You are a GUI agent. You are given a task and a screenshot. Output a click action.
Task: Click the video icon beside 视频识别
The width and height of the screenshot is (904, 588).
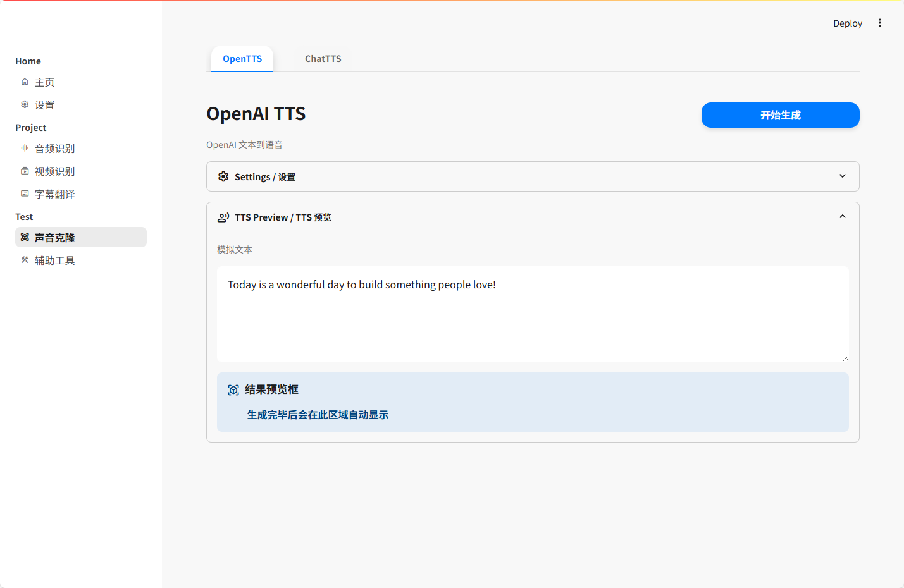[x=25, y=171]
